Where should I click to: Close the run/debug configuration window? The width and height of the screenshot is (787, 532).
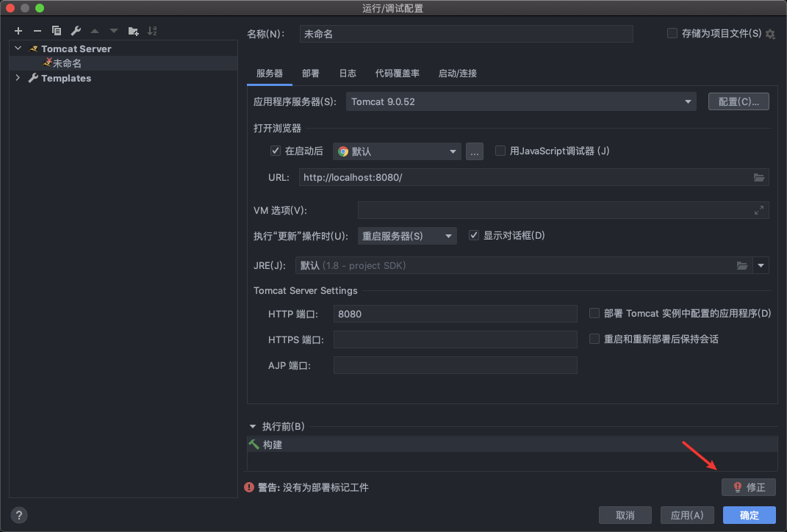(10, 8)
